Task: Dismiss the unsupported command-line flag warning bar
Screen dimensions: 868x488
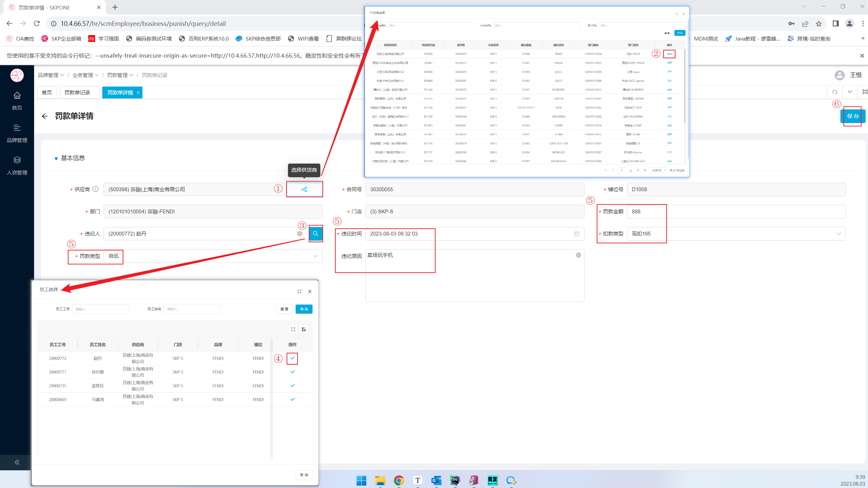Action: 862,56
